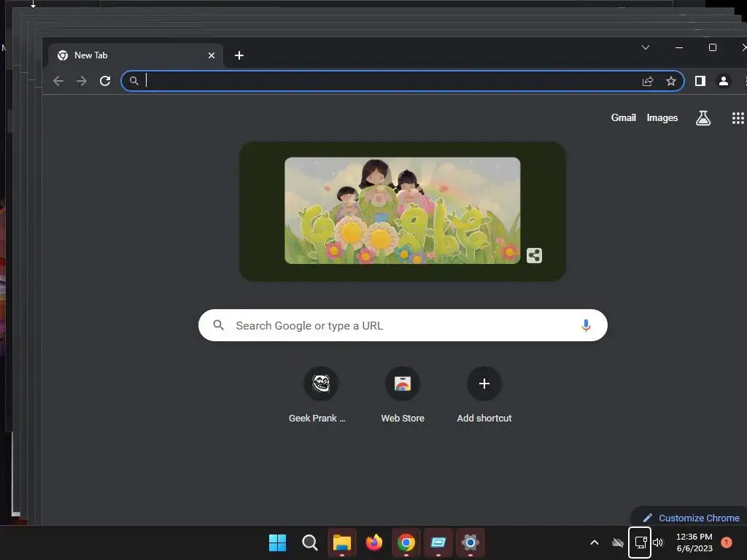Start voice search with microphone icon
Viewport: 747px width, 560px height.
[586, 325]
